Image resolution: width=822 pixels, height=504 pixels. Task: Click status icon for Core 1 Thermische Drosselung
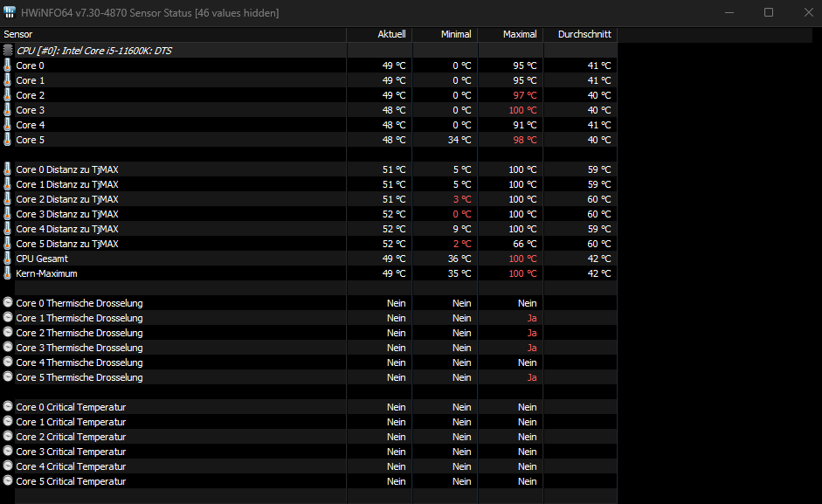[8, 317]
